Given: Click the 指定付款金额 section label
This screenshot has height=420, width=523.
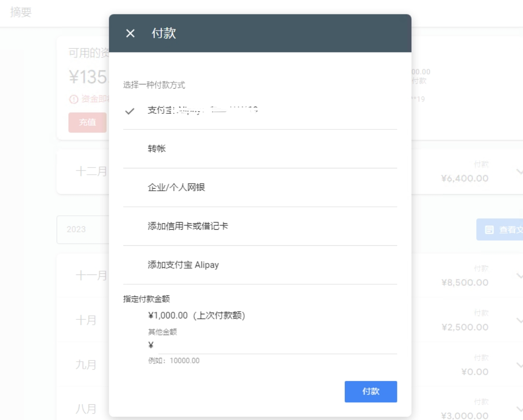Looking at the screenshot, I should click(x=146, y=299).
